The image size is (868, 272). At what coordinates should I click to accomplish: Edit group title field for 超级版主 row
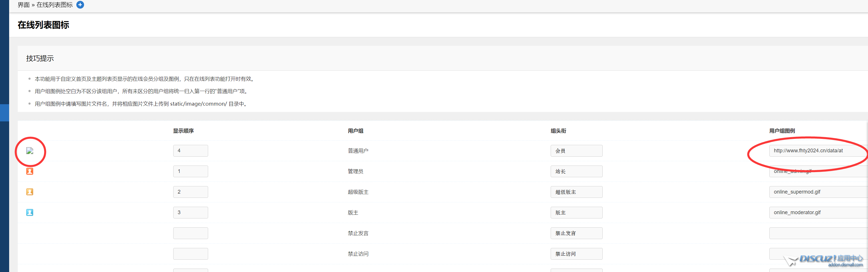click(x=577, y=192)
